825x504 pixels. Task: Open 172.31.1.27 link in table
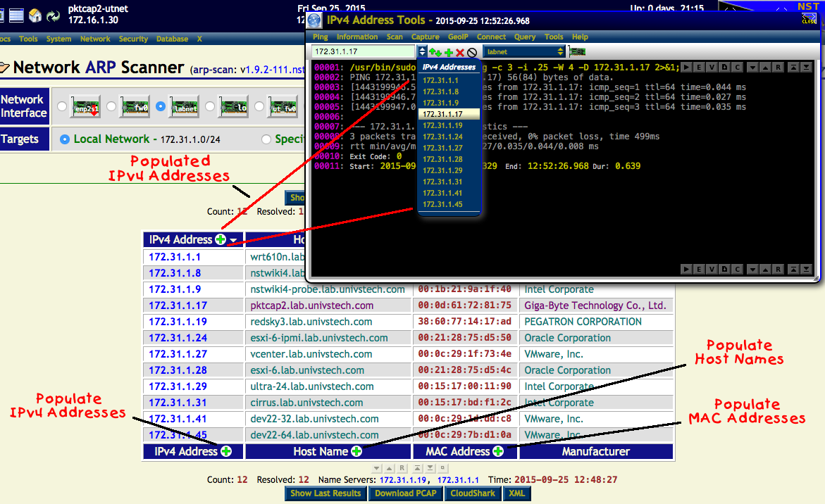click(178, 354)
